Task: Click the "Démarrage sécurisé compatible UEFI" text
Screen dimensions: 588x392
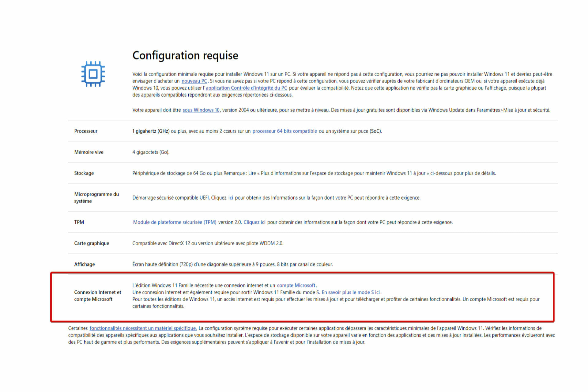Action: 171,198
